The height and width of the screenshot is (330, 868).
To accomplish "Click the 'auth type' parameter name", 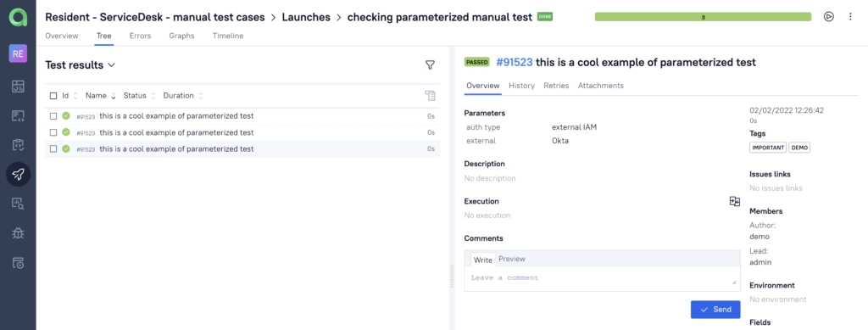I will click(x=483, y=127).
